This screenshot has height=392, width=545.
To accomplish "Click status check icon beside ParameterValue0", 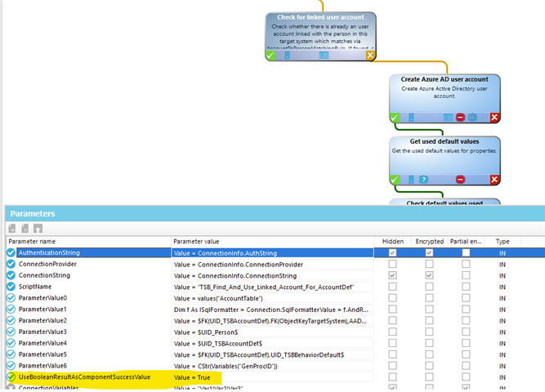I will [11, 298].
